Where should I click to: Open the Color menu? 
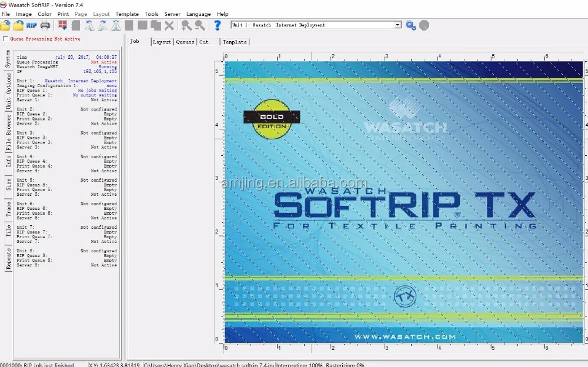pyautogui.click(x=45, y=14)
